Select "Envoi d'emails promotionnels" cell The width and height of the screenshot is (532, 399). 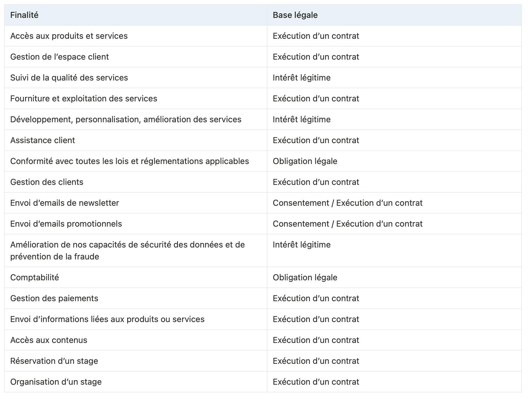(x=66, y=224)
